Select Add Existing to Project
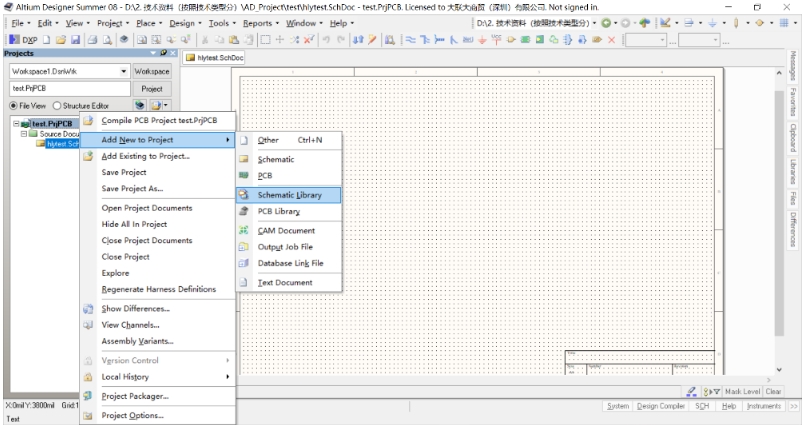This screenshot has width=804, height=425. [x=158, y=156]
